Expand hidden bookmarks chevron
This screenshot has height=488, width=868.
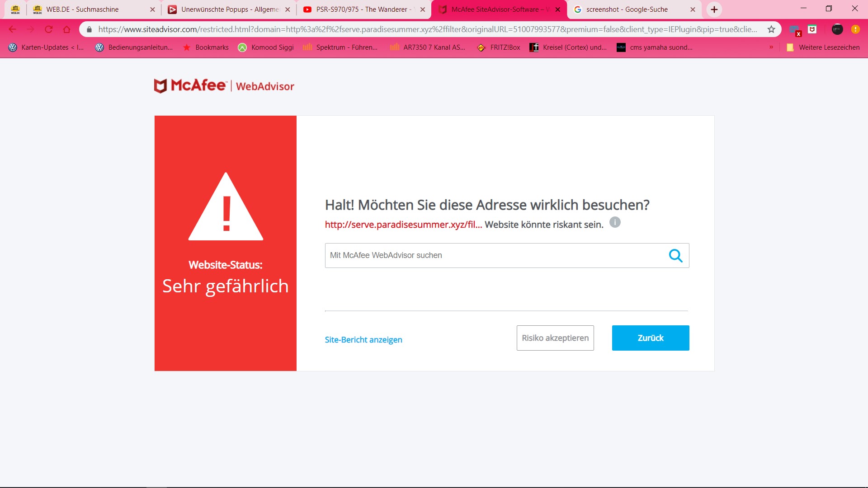pos(771,47)
